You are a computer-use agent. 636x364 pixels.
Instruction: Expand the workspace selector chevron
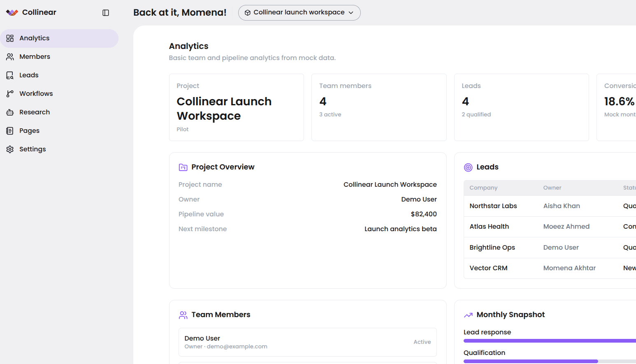(351, 13)
